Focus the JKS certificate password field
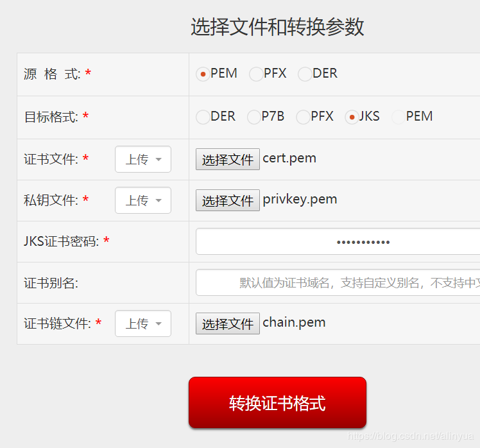 tap(338, 241)
